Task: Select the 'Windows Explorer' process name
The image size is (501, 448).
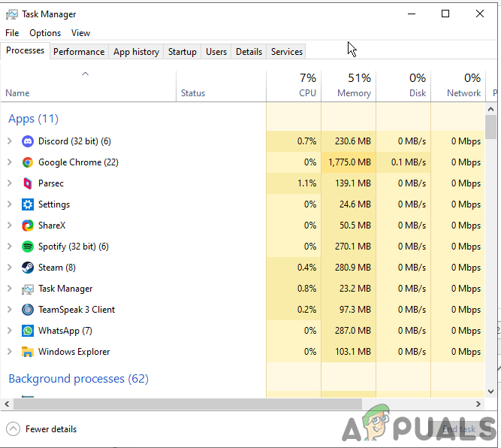Action: [x=74, y=352]
